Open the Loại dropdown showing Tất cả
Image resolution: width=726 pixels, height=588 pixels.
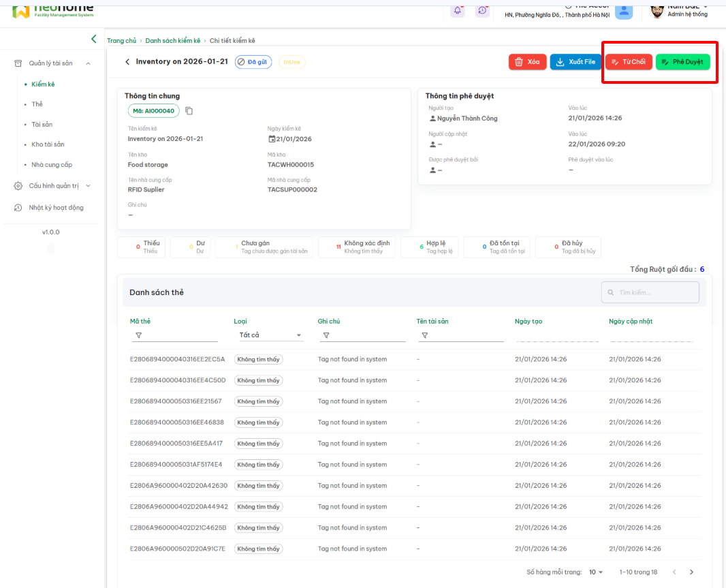tap(270, 335)
